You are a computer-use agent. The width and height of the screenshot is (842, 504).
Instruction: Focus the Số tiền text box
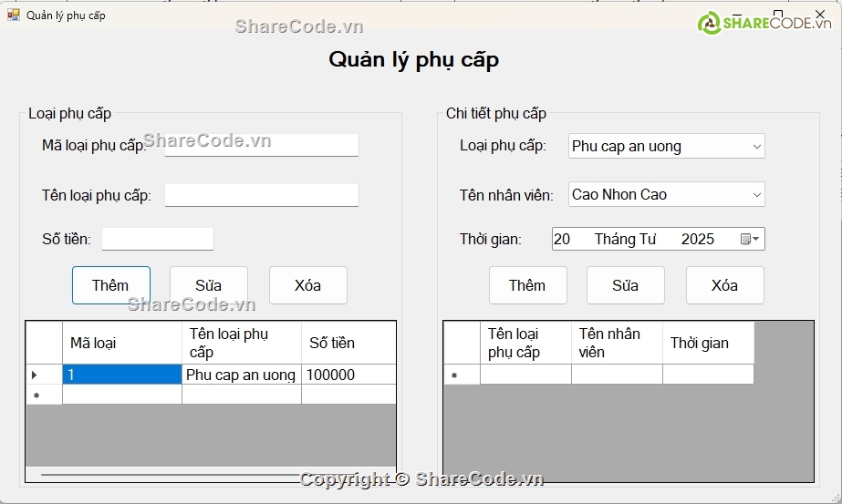tap(158, 239)
